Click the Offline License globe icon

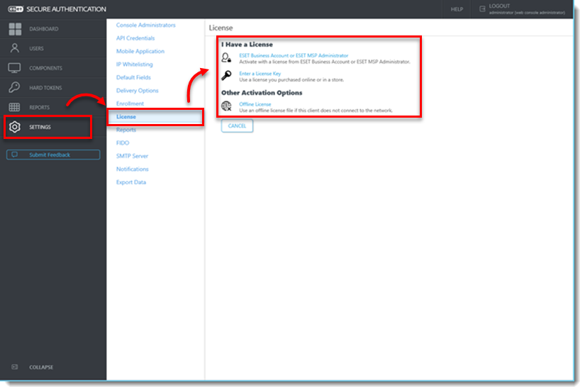tap(226, 106)
